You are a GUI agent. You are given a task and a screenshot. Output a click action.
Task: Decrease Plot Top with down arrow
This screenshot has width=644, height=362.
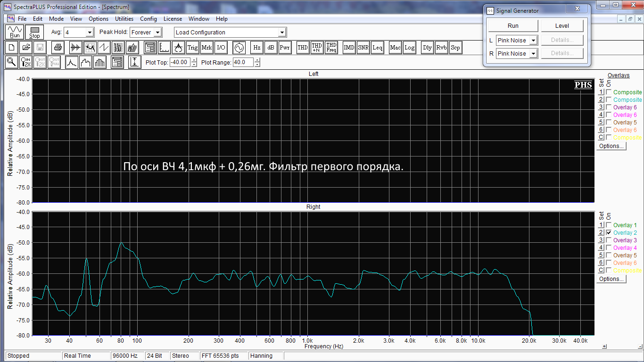pos(194,65)
